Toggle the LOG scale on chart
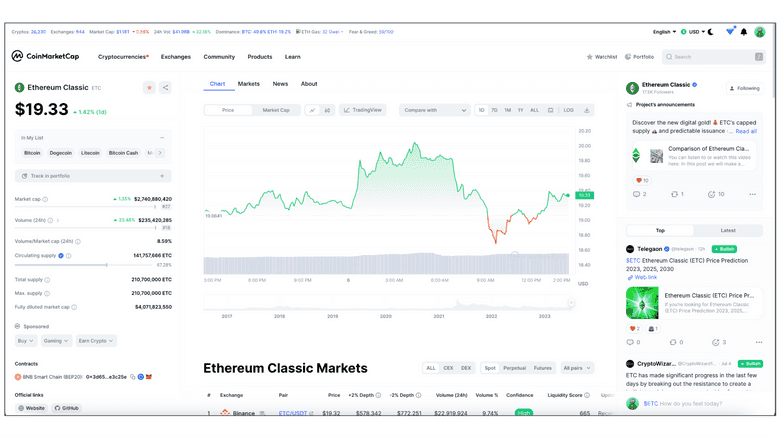 pos(568,110)
